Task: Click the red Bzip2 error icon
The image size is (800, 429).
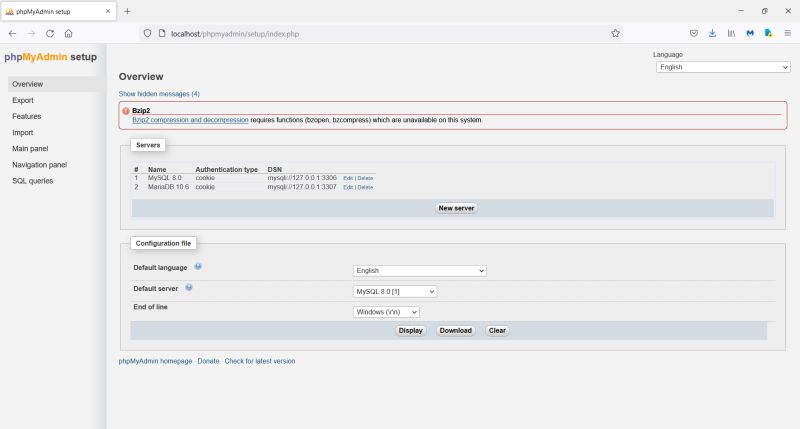Action: coord(126,111)
